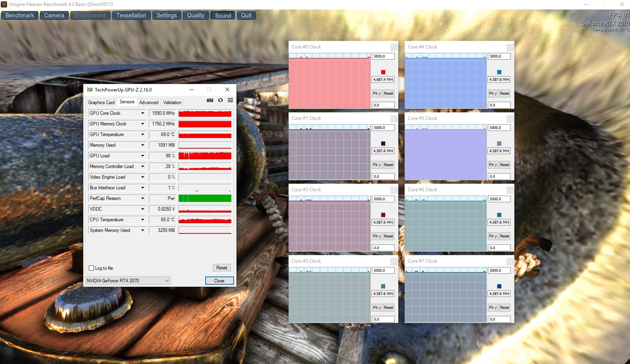The width and height of the screenshot is (630, 364).
Task: Click the Unigine Heaven title bar icon
Action: coord(4,4)
